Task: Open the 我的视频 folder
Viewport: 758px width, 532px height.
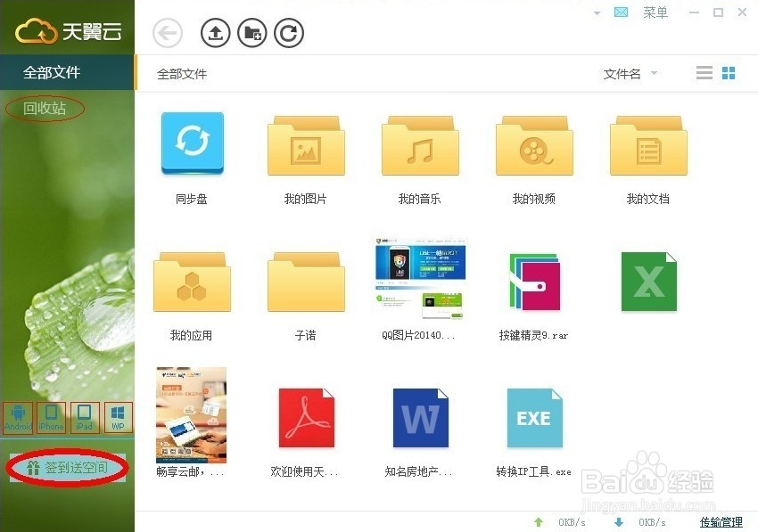Action: pos(534,145)
